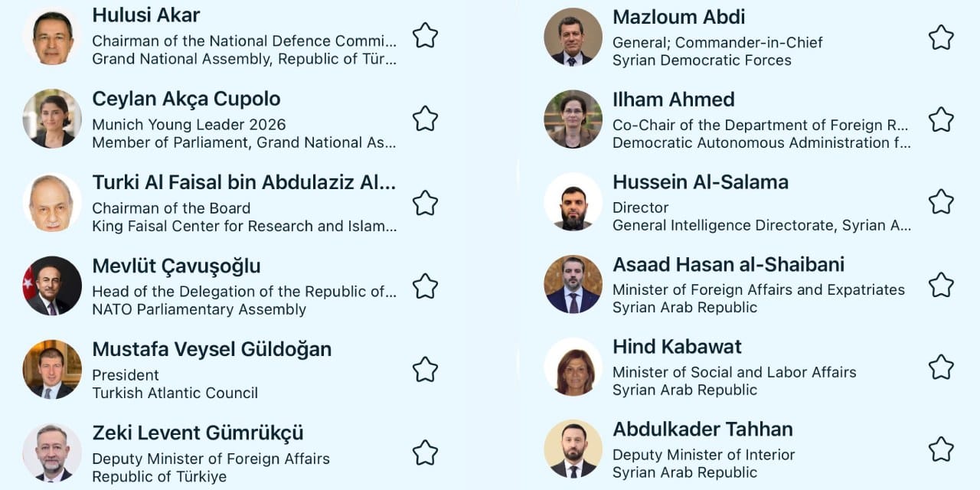Toggle favorite star for Turki Al Faisal
The height and width of the screenshot is (490, 980).
(x=425, y=203)
